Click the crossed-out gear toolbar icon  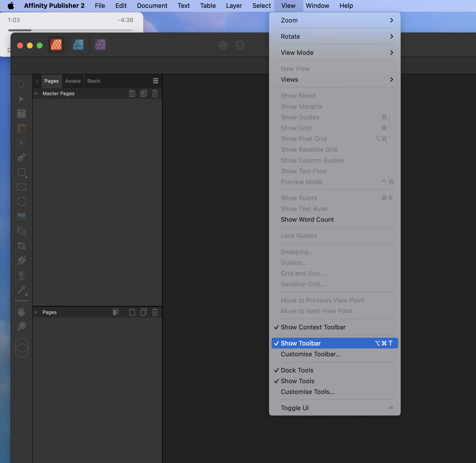click(240, 45)
